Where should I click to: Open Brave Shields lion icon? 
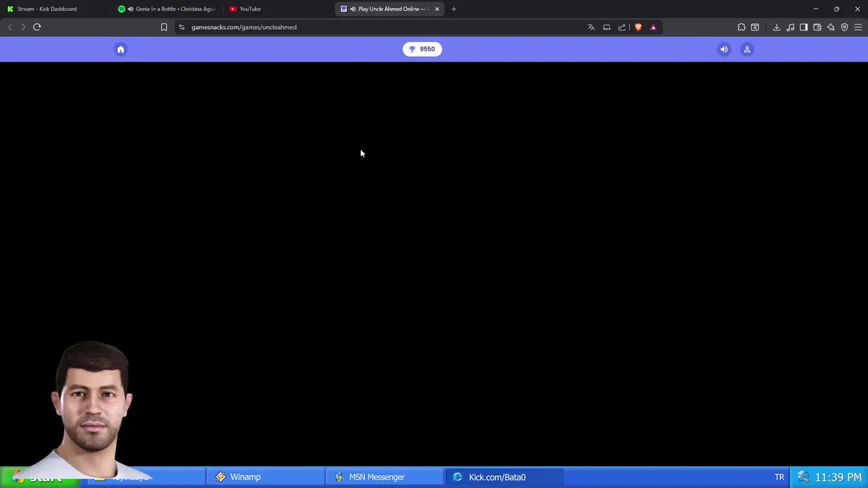(638, 27)
